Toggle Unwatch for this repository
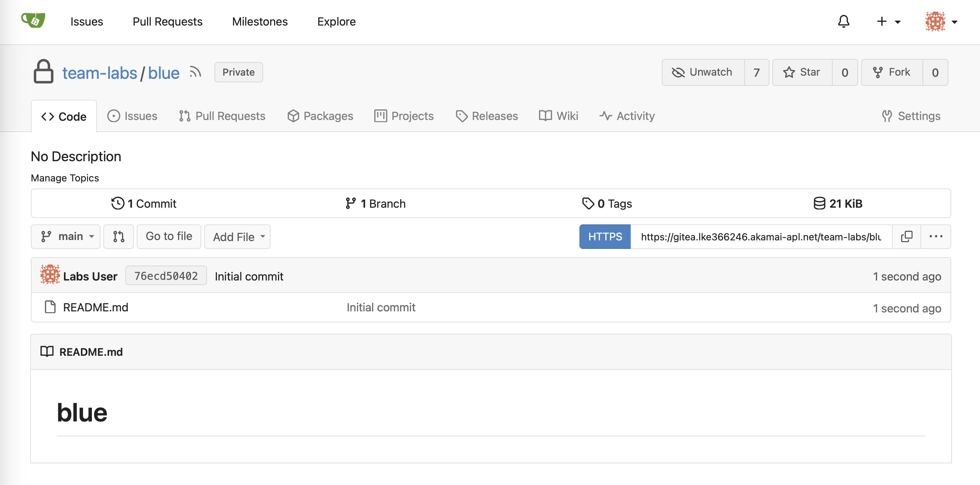The width and height of the screenshot is (980, 485). pyautogui.click(x=703, y=72)
